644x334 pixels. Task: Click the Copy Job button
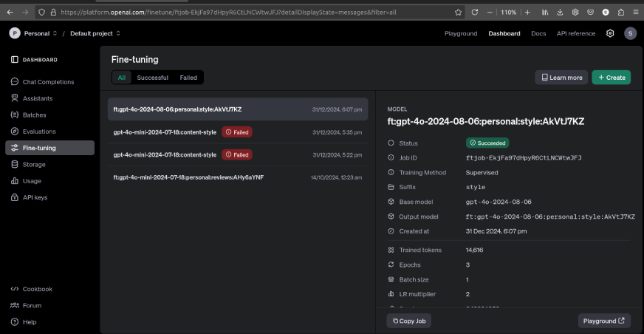pos(409,321)
